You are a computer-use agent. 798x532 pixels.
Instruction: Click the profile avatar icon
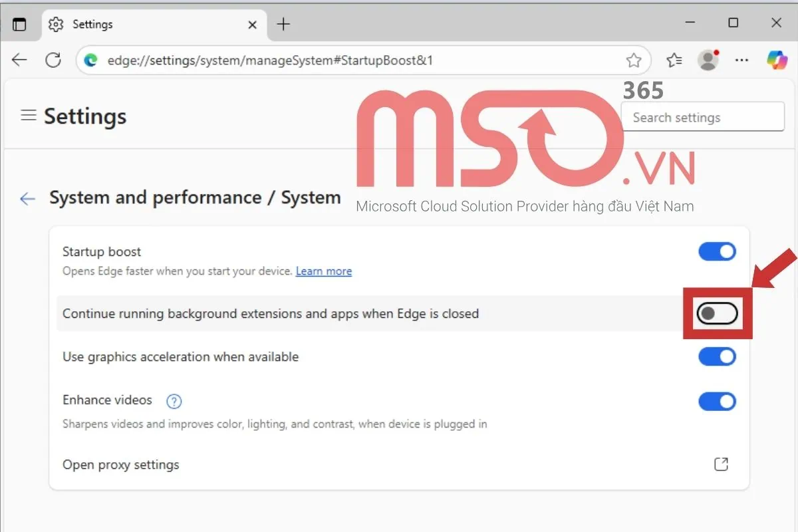pyautogui.click(x=708, y=60)
